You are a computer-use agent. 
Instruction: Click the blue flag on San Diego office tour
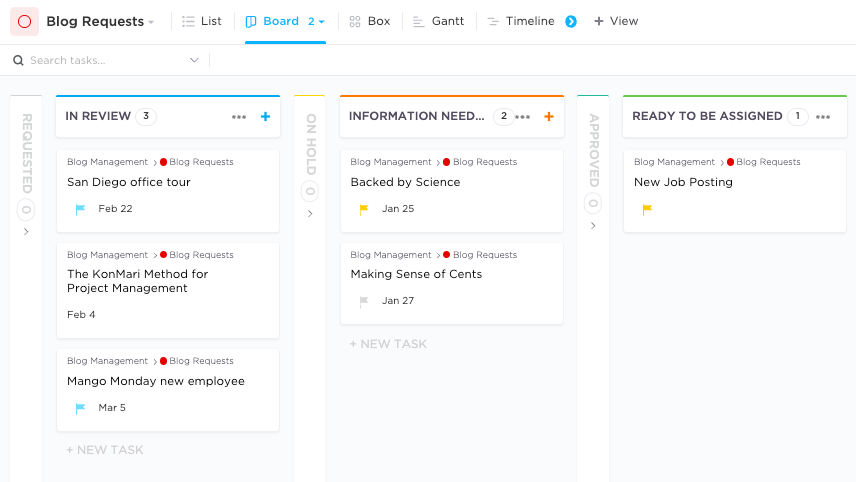pos(80,209)
